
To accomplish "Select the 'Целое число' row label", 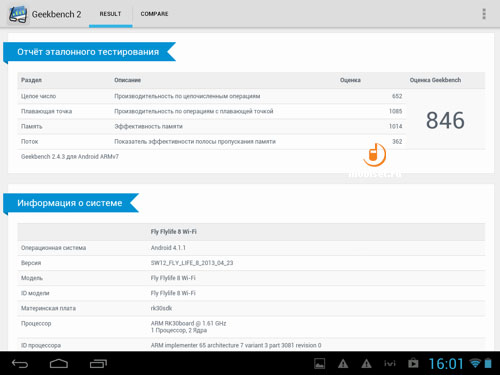I will point(38,96).
